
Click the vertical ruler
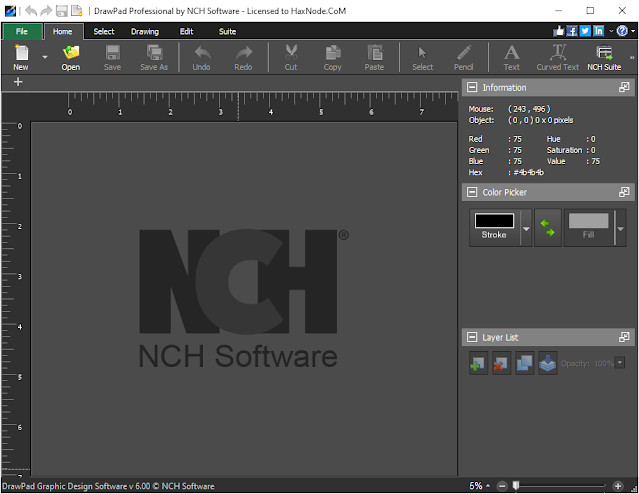tap(15, 299)
